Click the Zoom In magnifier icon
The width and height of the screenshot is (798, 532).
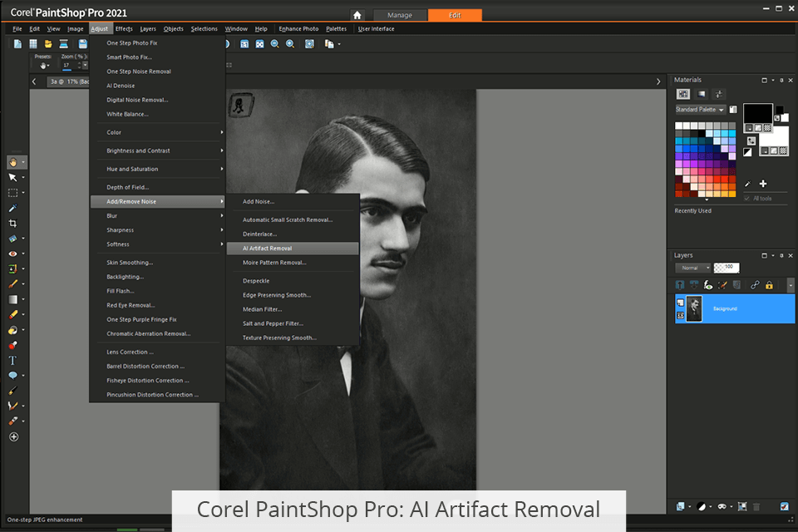(x=290, y=44)
